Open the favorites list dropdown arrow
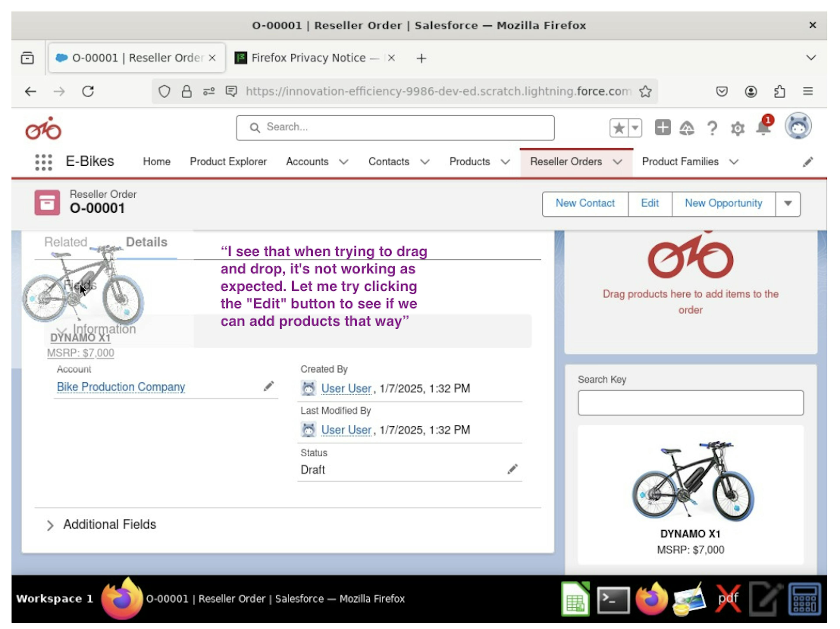Screen dimensions: 840x629 [x=635, y=128]
